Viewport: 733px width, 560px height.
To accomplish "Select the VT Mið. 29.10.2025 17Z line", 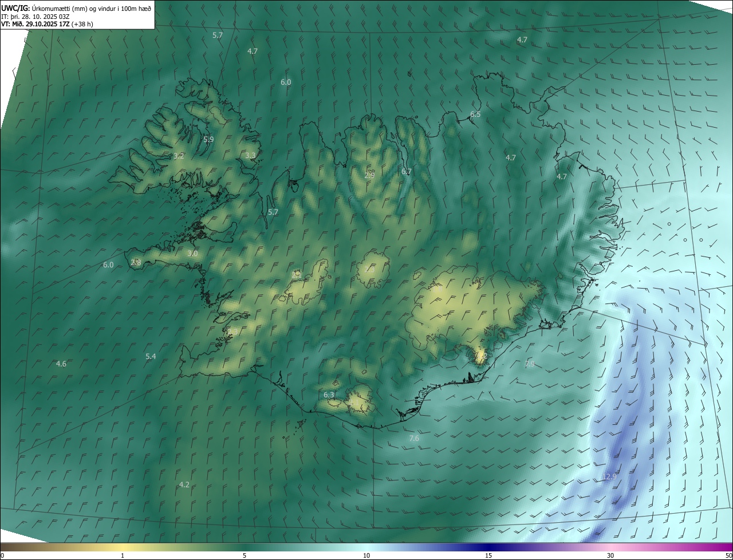I will [47, 25].
